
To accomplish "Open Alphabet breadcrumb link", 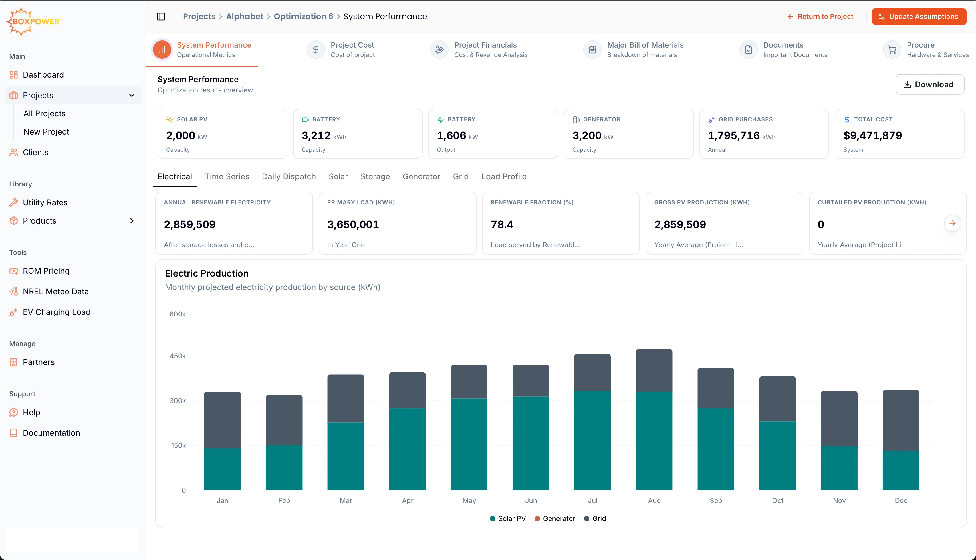I will click(x=245, y=17).
